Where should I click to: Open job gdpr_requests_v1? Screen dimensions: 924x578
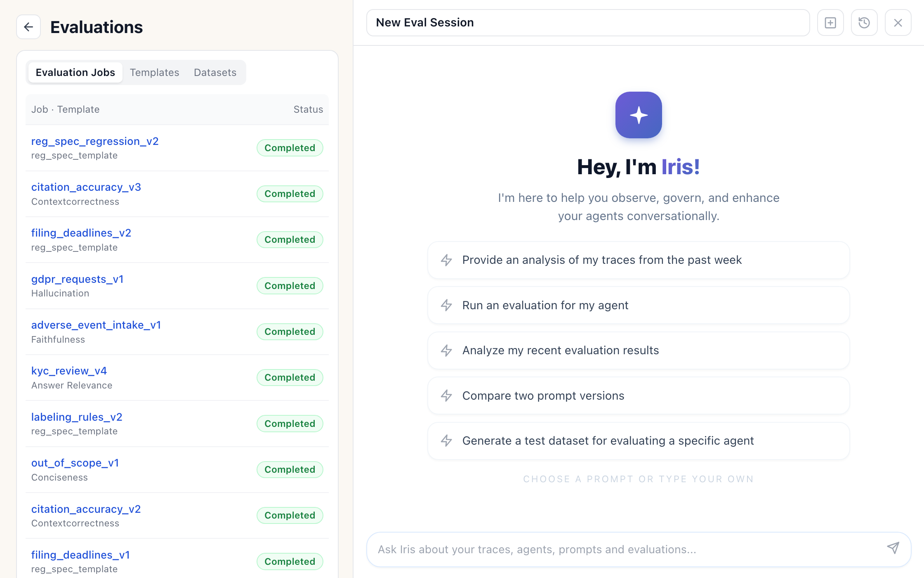(x=78, y=279)
